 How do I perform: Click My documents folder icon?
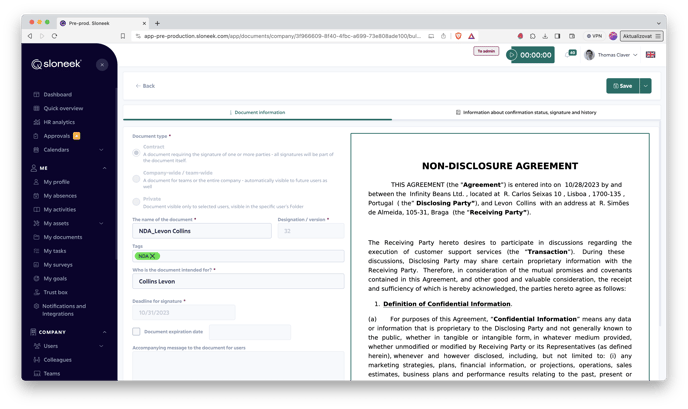36,237
